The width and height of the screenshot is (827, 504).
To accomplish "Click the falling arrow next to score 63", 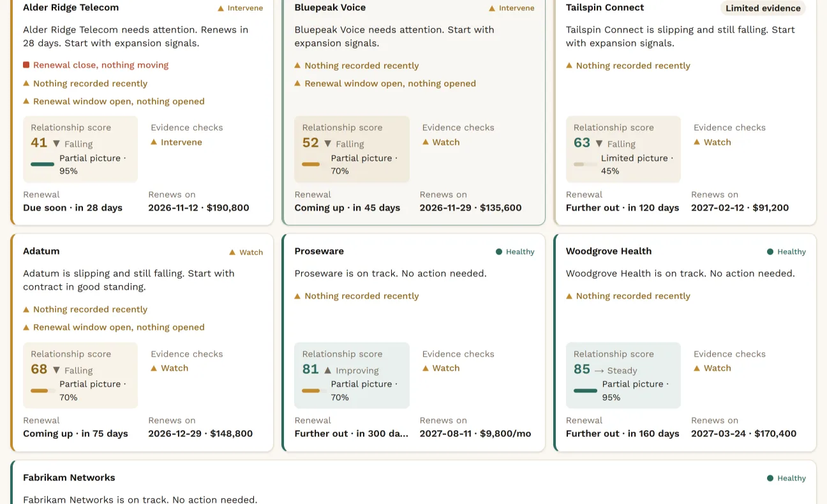I will (599, 144).
